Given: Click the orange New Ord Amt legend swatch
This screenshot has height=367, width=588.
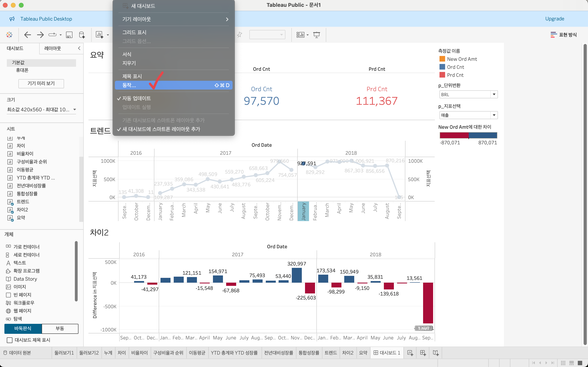Looking at the screenshot, I should click(442, 59).
